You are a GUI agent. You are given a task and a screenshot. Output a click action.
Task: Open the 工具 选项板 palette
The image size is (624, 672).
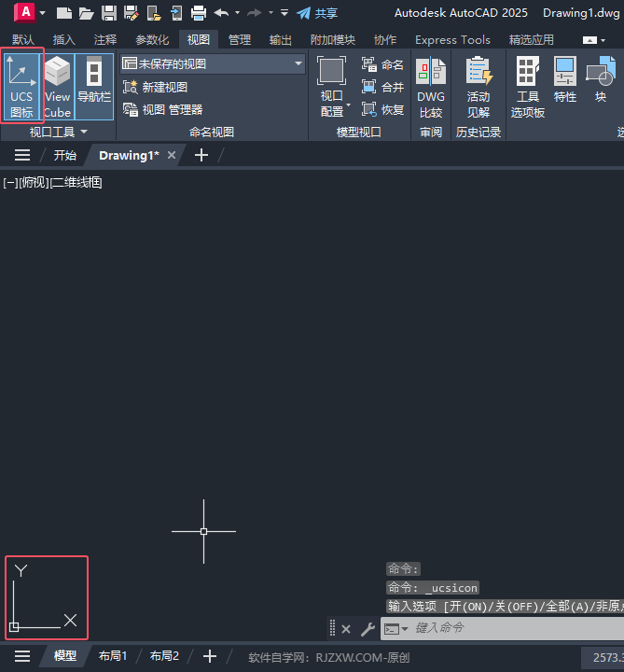point(528,87)
